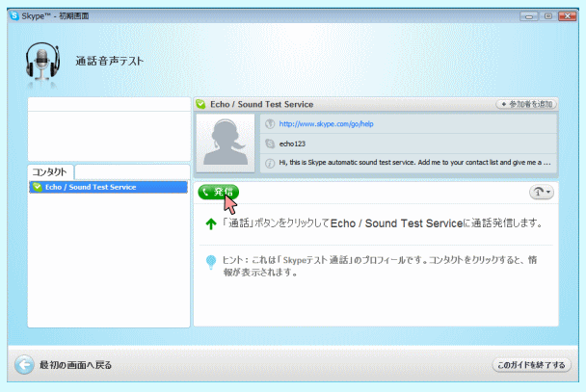Click the echo123 Skype name text
Screen dimensions: 586x392
coord(292,144)
